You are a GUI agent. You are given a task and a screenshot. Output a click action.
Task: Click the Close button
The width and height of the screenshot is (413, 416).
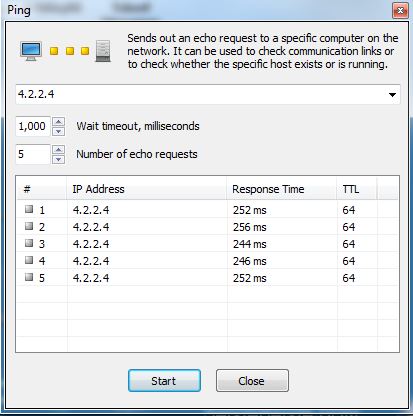252,380
